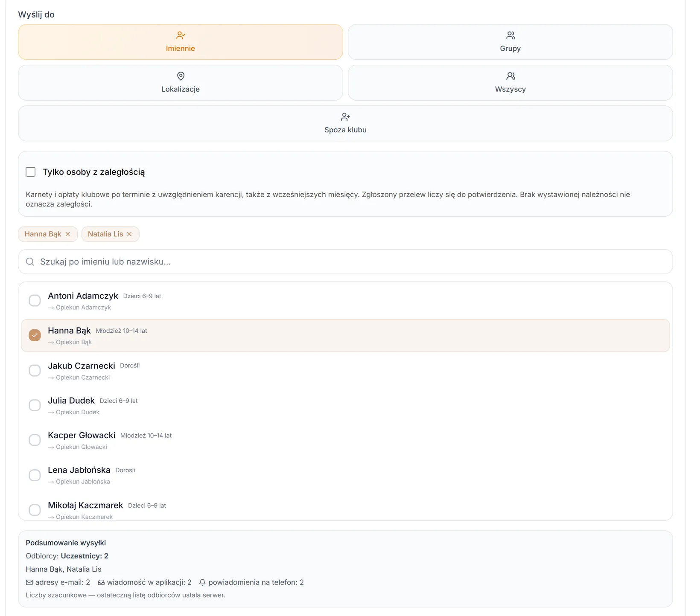Pick the Wszyscy users icon
The width and height of the screenshot is (700, 616).
point(510,76)
